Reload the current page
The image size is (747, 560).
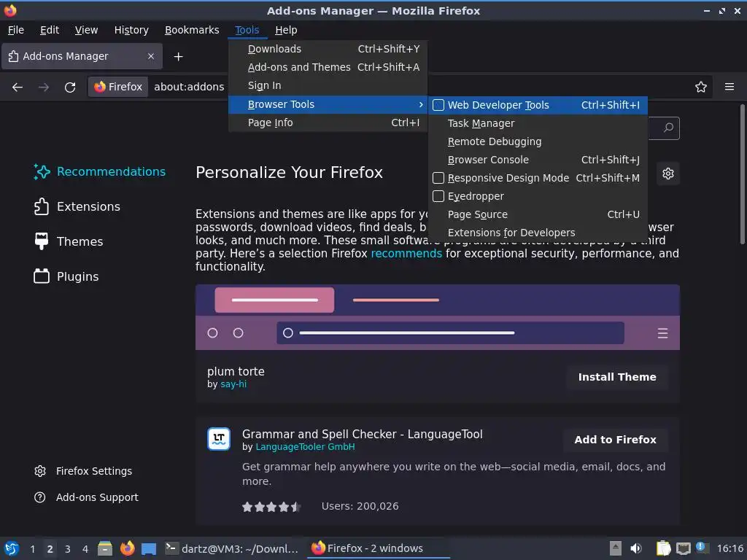70,87
